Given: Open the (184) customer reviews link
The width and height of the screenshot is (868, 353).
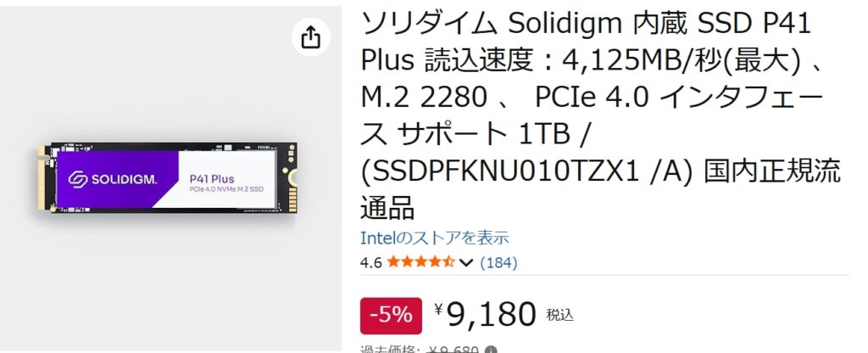Looking at the screenshot, I should point(498,263).
